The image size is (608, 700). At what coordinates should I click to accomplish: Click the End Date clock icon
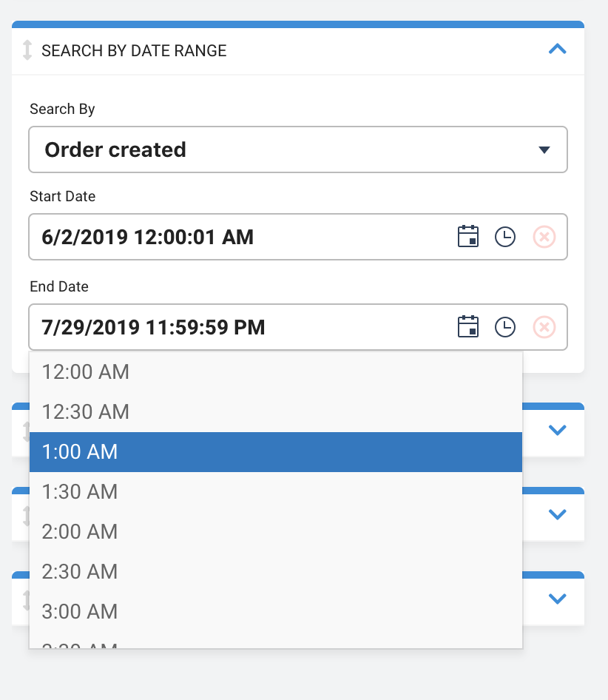click(505, 327)
